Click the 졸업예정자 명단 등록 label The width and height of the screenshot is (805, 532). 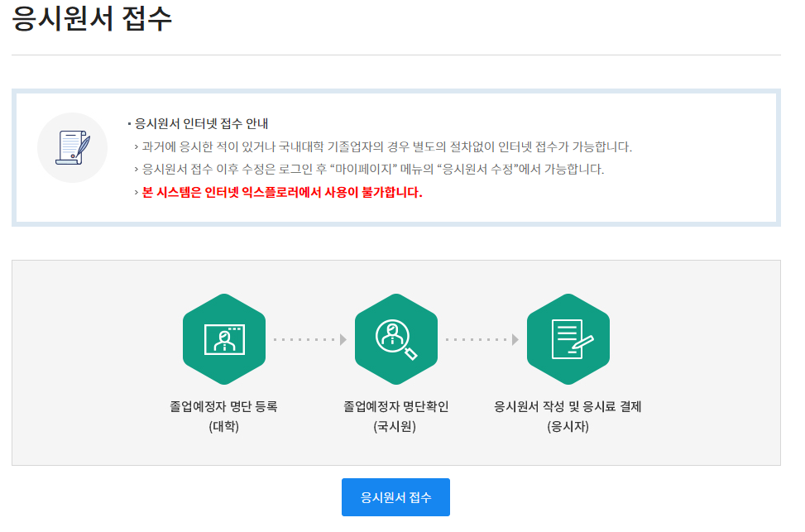click(x=224, y=407)
